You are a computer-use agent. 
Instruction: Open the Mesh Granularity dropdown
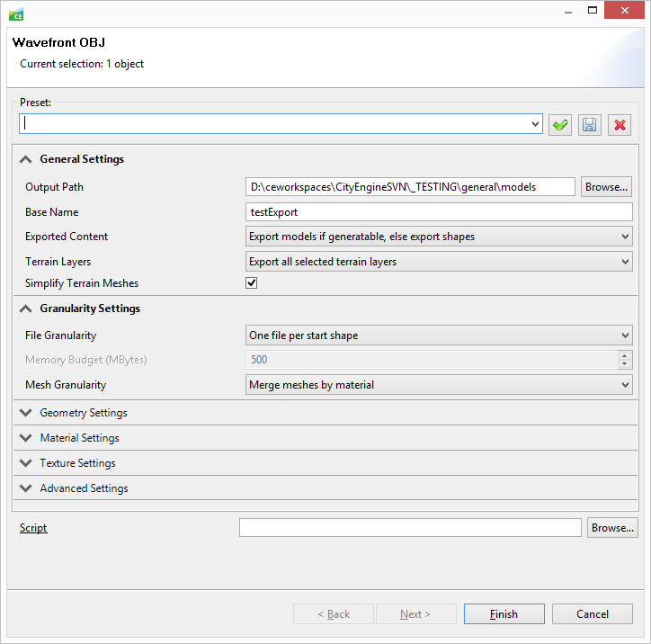click(439, 385)
